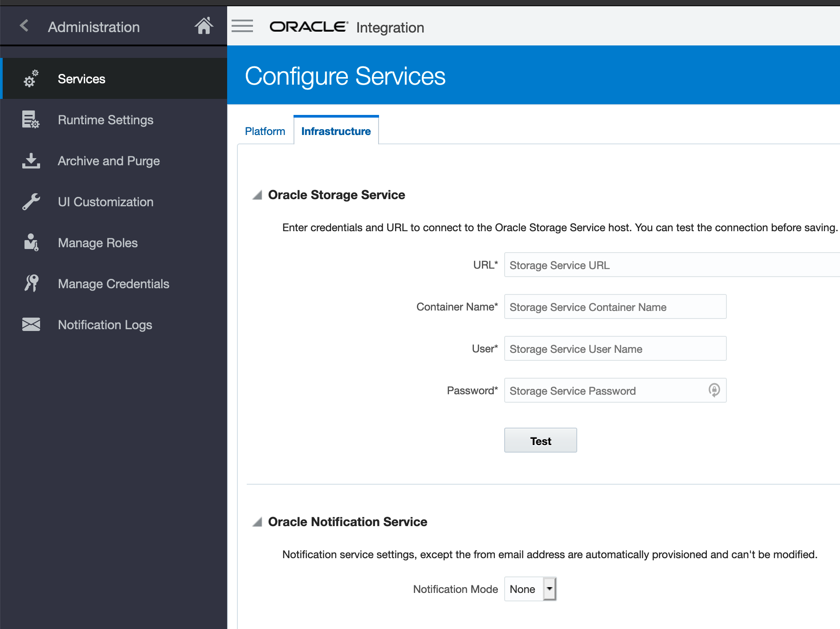Click the UI Customization wrench icon
This screenshot has width=840, height=629.
pyautogui.click(x=31, y=202)
